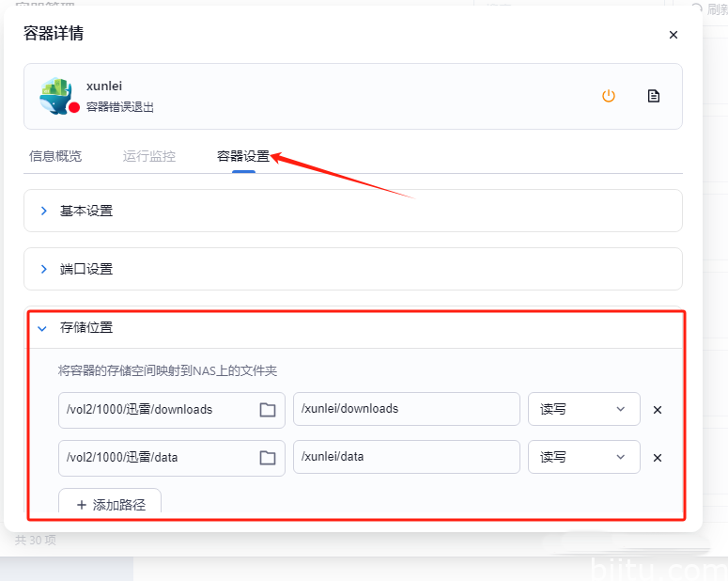Collapse the 存储位置 section
This screenshot has height=581, width=728.
coord(42,328)
